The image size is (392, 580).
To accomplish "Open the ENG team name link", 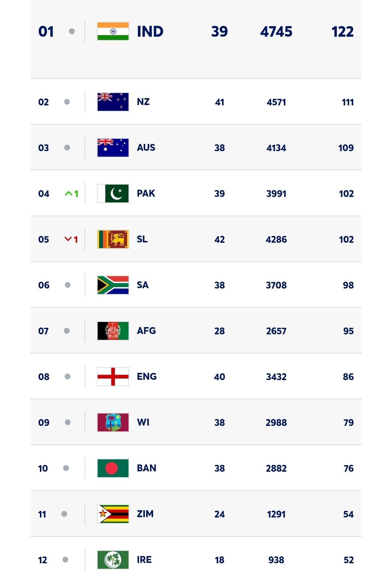I will click(147, 376).
